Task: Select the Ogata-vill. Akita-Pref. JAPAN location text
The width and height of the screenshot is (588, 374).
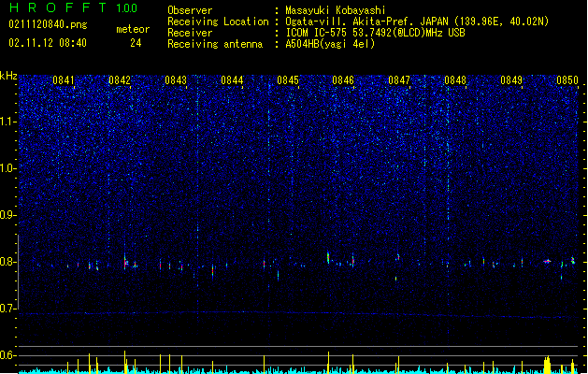Action: click(x=417, y=22)
